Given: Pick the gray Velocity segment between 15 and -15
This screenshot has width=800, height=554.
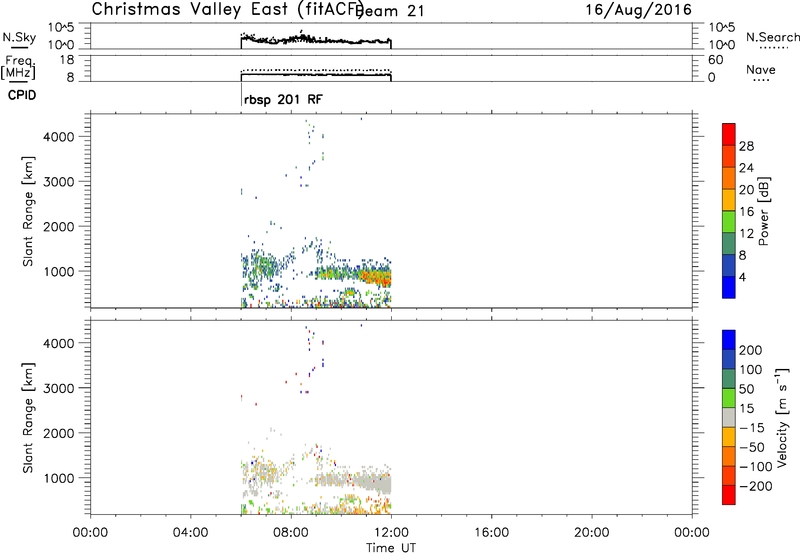Looking at the screenshot, I should [x=729, y=417].
